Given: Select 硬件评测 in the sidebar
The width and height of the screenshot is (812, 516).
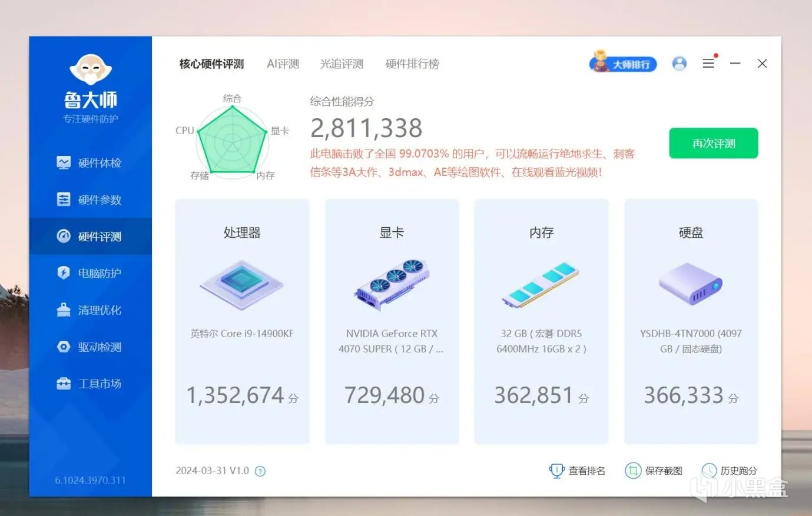Looking at the screenshot, I should coord(90,237).
